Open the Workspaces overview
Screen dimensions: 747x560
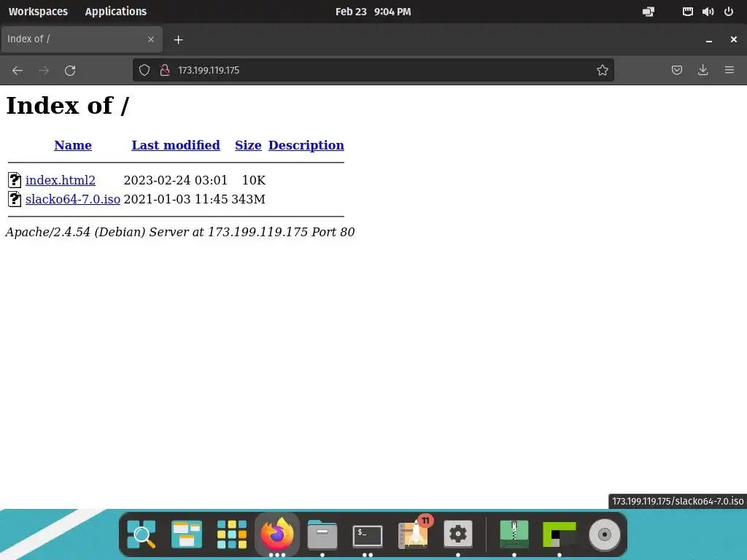pyautogui.click(x=38, y=12)
